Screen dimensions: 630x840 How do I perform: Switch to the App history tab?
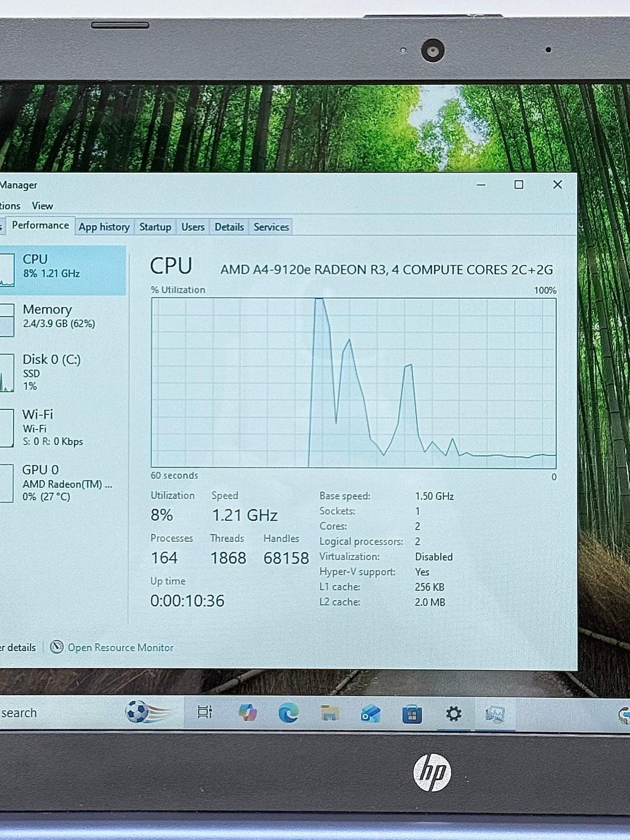tap(104, 227)
